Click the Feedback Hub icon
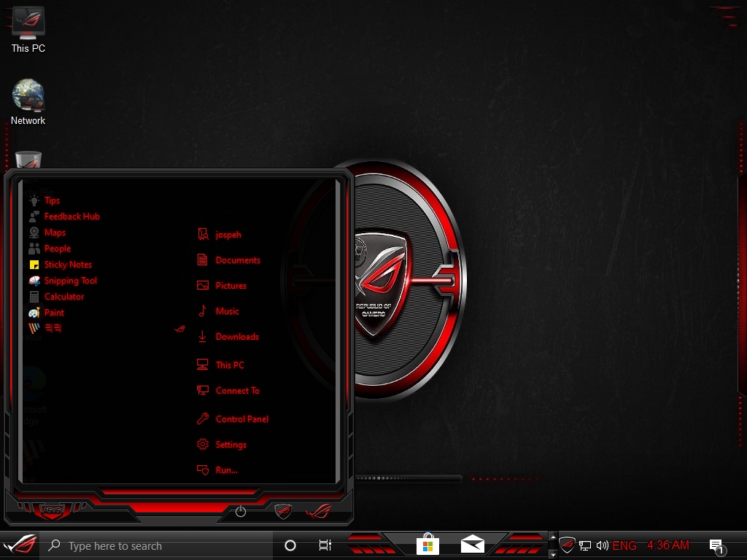The image size is (747, 560). tap(34, 217)
